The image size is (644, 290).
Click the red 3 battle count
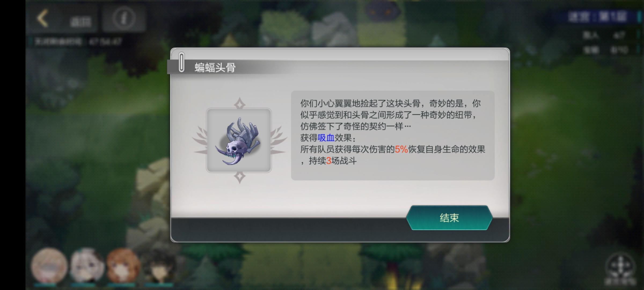(328, 161)
